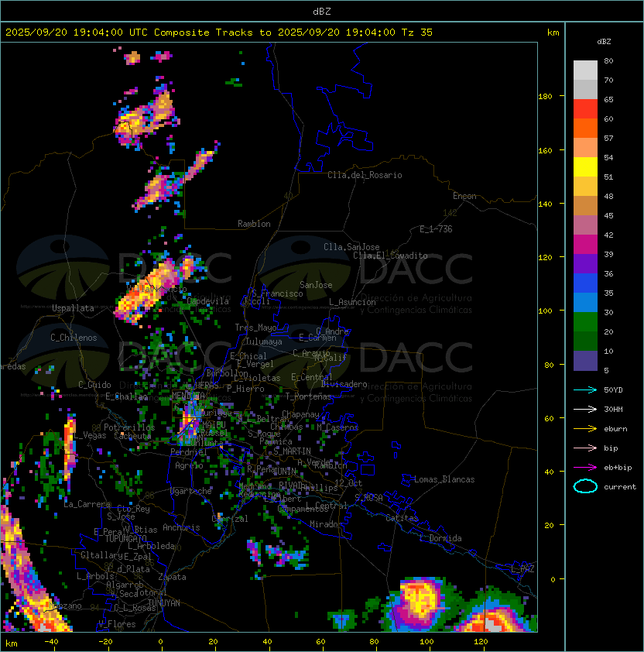This screenshot has width=644, height=652.
Task: Click the white 30HM arrow legend icon
Action: 585,409
